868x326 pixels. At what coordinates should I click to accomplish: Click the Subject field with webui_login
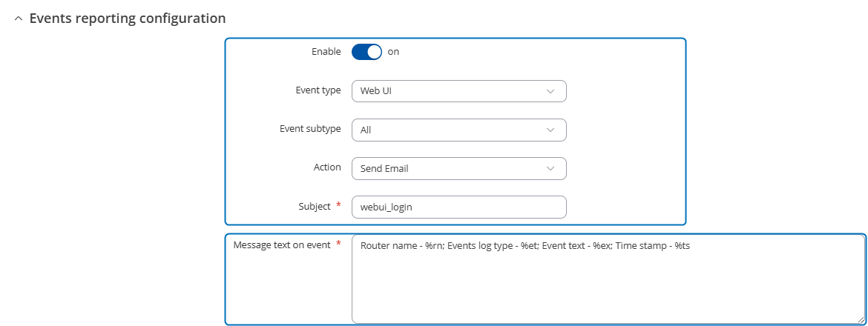point(459,207)
